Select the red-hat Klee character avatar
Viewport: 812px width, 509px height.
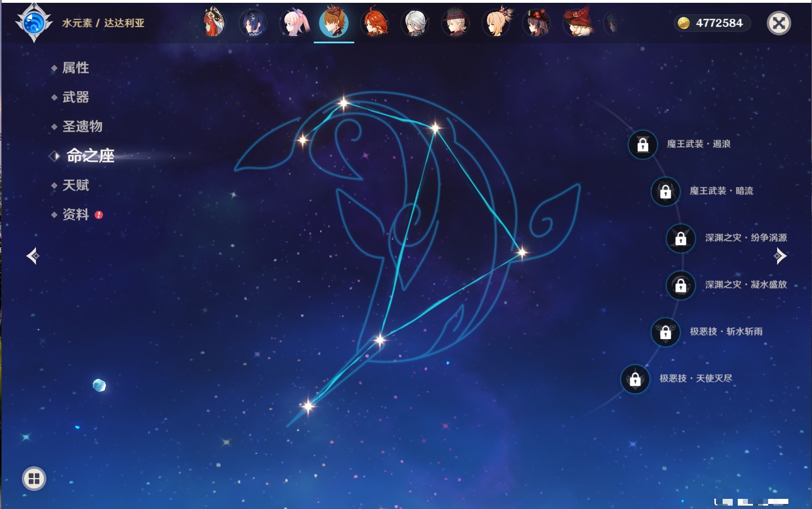(x=578, y=23)
